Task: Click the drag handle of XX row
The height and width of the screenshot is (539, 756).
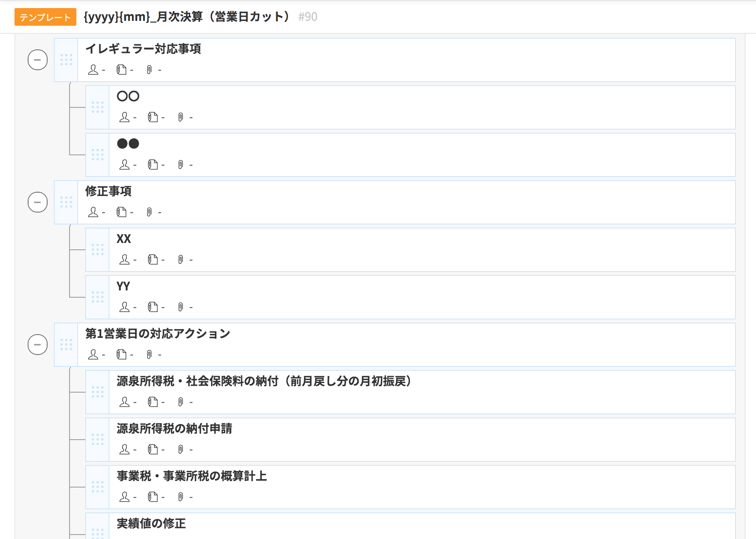Action: (x=97, y=250)
